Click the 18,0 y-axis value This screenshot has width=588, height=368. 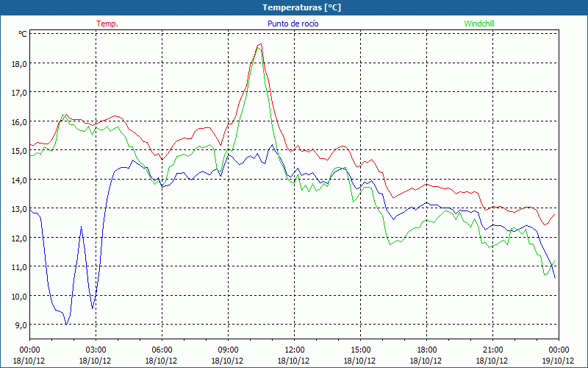coord(20,63)
